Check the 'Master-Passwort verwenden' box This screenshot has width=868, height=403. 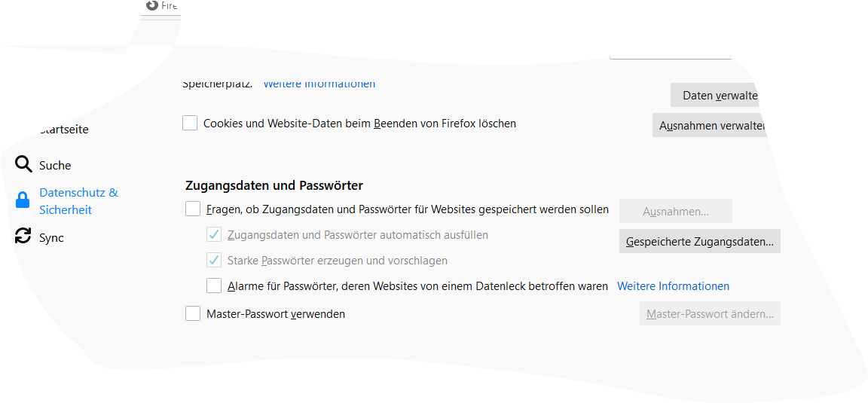point(193,313)
